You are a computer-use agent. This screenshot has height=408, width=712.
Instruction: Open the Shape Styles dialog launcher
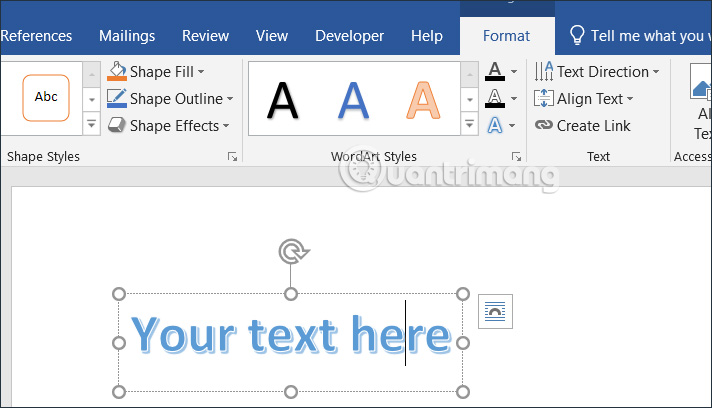click(232, 157)
